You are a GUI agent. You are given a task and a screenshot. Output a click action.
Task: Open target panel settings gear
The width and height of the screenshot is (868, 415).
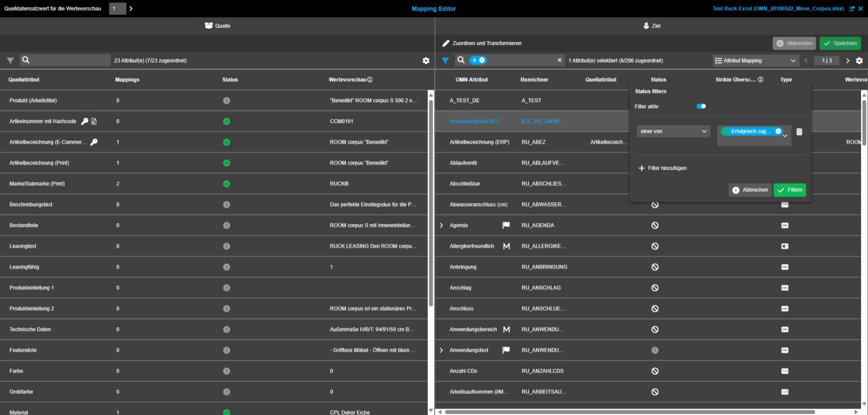[x=859, y=61]
